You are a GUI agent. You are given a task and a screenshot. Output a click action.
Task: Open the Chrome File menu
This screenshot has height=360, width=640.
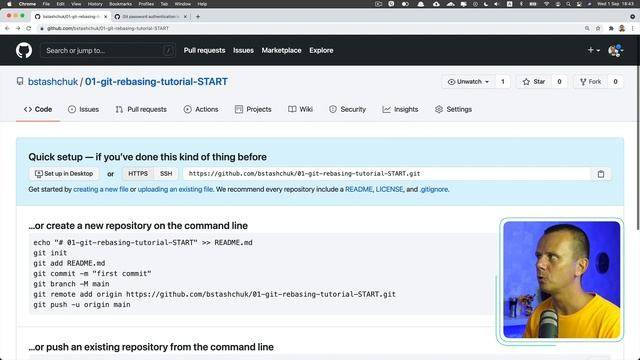(46, 4)
